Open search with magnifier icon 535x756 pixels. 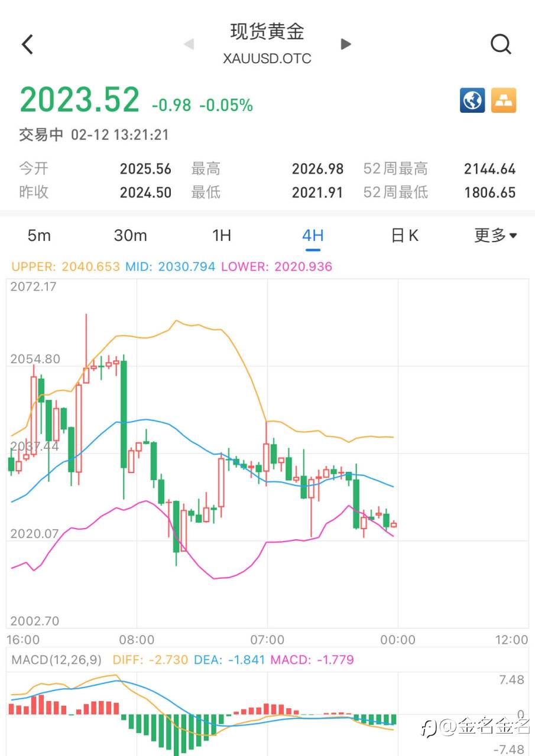(501, 44)
